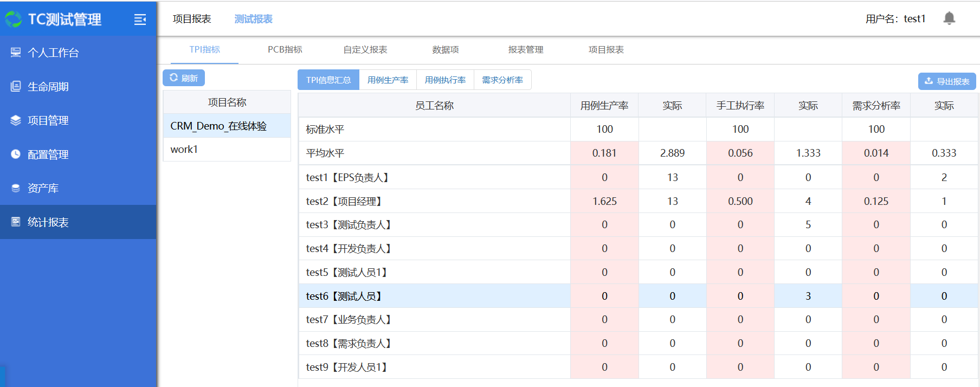Collapse the sidebar with the hamburger icon
This screenshot has width=980, height=387.
pos(140,20)
